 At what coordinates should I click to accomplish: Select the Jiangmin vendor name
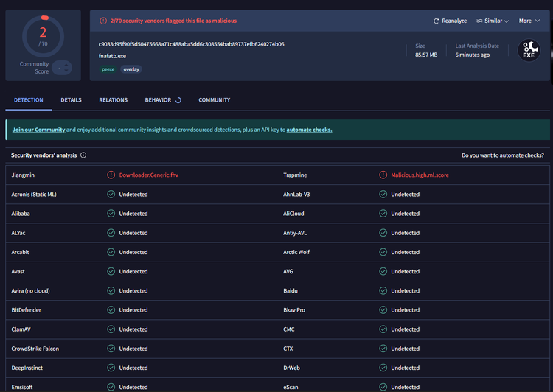click(23, 175)
